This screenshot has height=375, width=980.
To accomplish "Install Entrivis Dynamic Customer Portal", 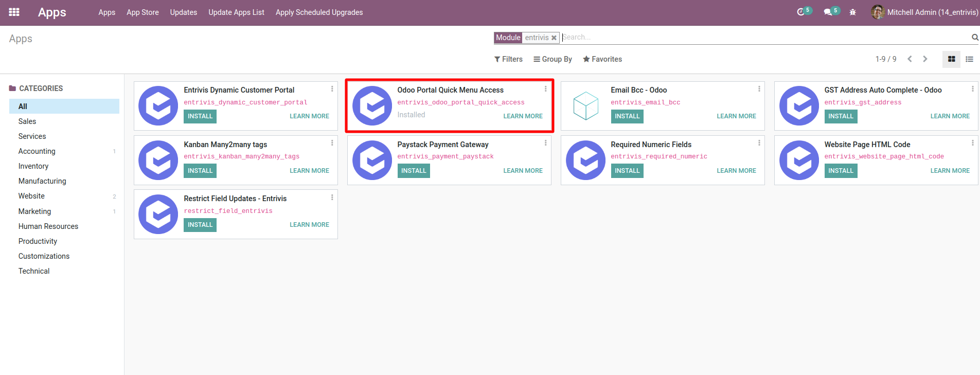I will [x=200, y=116].
